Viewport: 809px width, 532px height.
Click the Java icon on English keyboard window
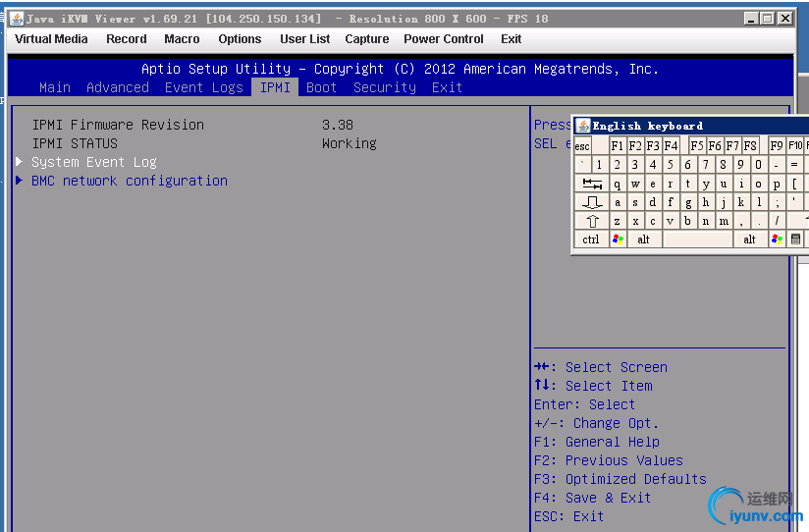point(583,126)
